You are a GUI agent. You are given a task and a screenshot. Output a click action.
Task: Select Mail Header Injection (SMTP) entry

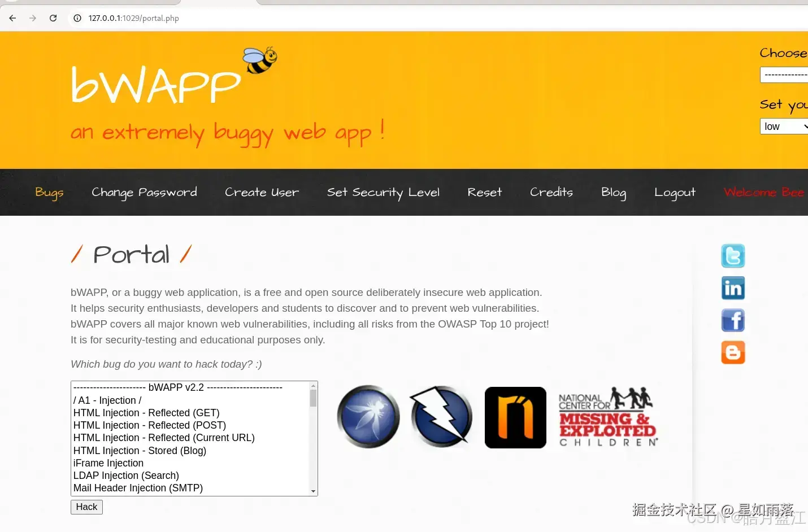(138, 488)
